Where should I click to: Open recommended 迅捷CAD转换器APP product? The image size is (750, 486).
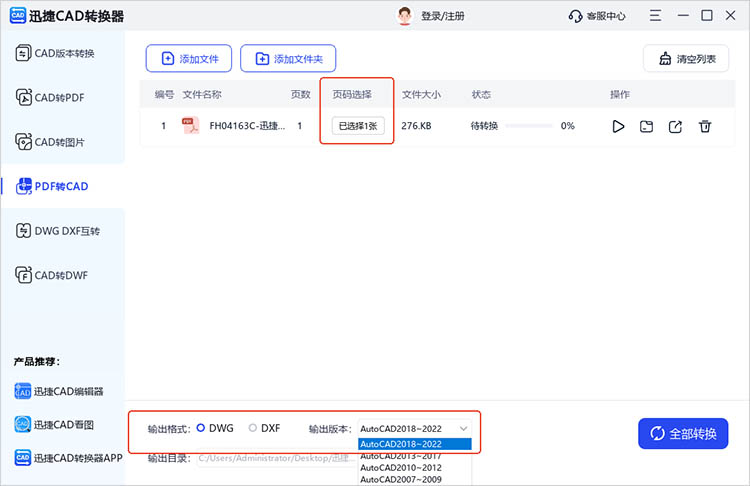click(x=68, y=458)
